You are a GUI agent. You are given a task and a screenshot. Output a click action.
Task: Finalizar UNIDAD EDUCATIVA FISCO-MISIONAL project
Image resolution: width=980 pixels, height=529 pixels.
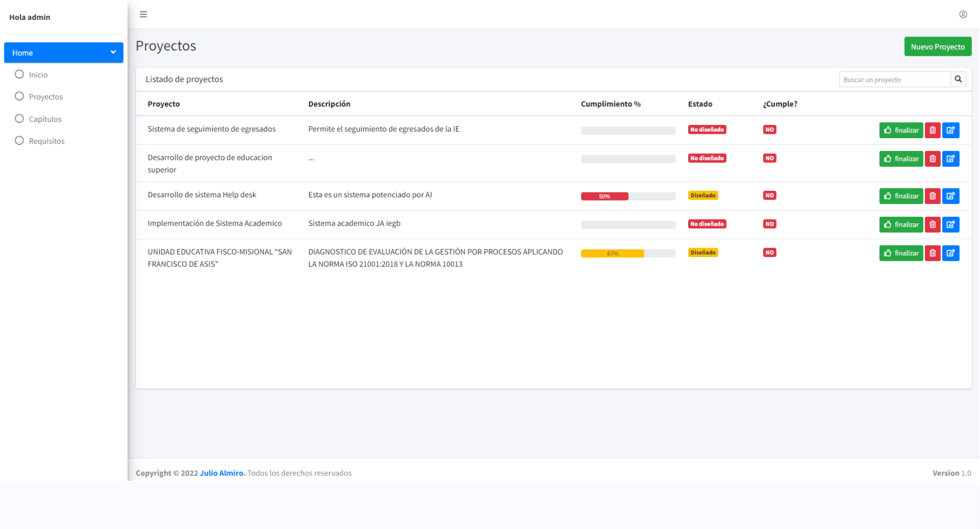[901, 253]
